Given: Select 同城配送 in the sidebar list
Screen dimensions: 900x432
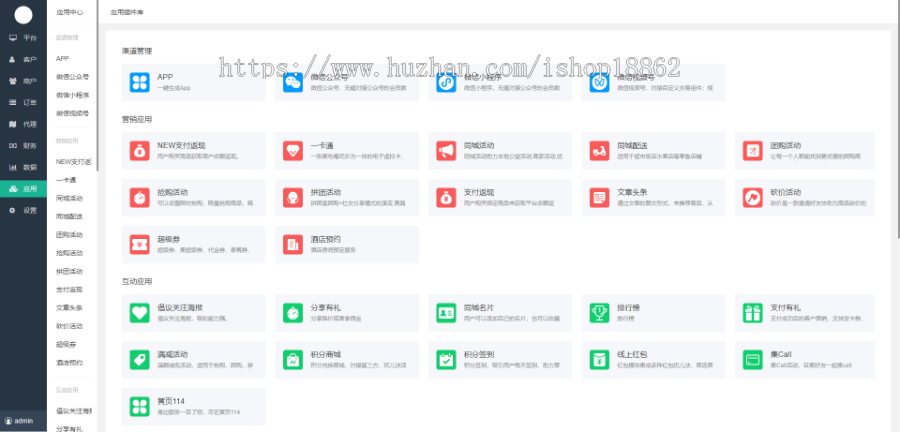Looking at the screenshot, I should point(69,216).
